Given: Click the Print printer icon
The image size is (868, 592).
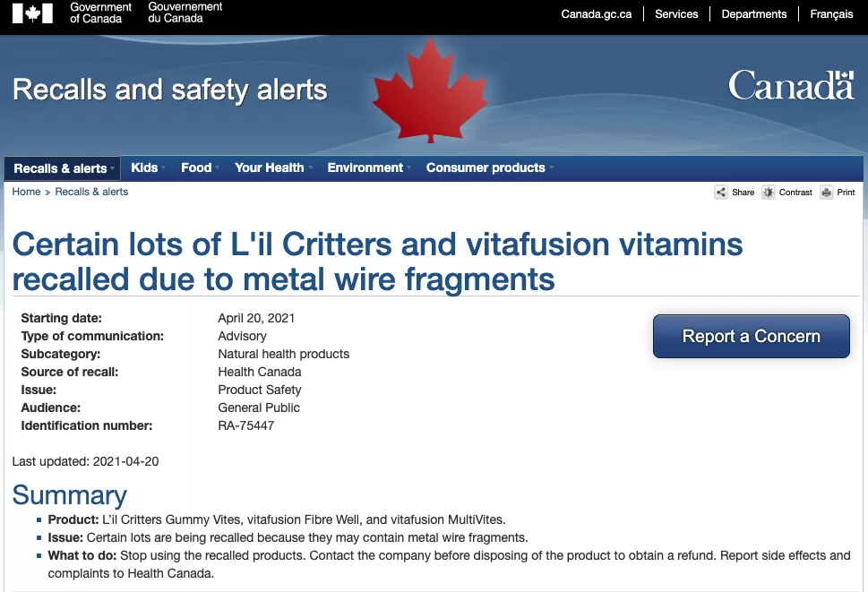Looking at the screenshot, I should (x=827, y=193).
